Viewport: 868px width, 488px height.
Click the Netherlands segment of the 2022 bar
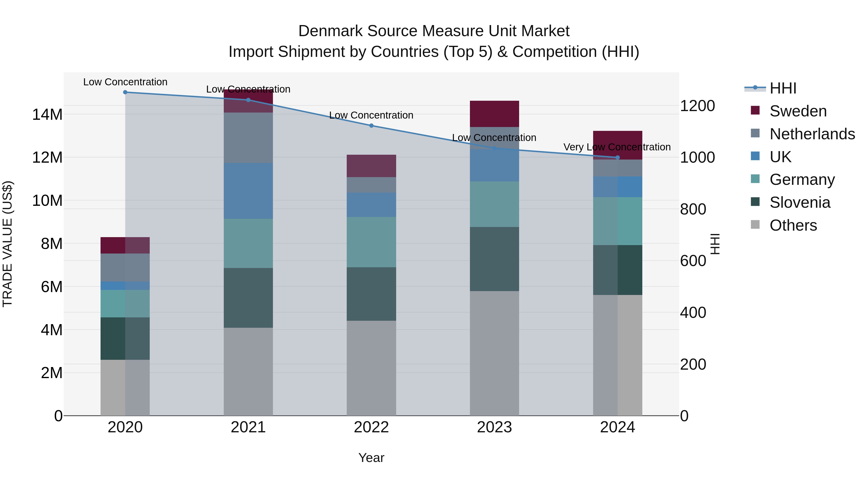[371, 185]
